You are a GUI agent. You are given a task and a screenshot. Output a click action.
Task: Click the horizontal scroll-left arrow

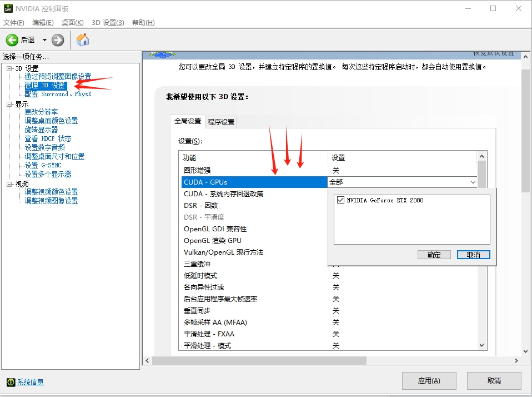147,360
